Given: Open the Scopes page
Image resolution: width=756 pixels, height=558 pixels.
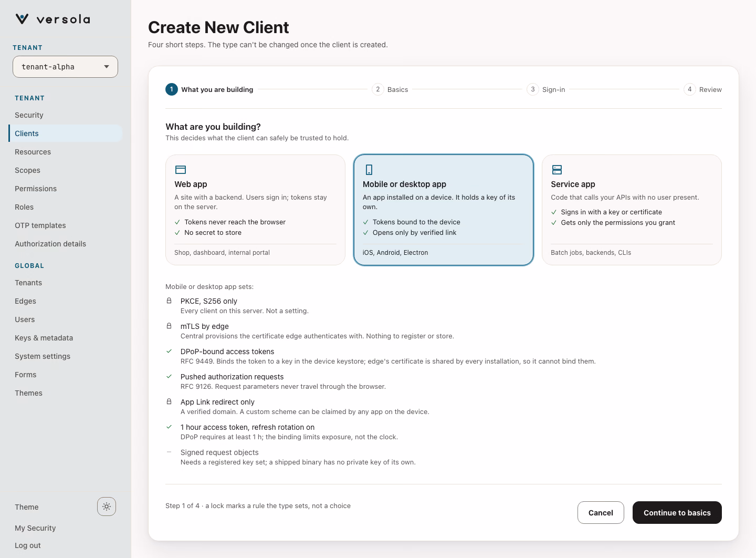Looking at the screenshot, I should point(65,170).
